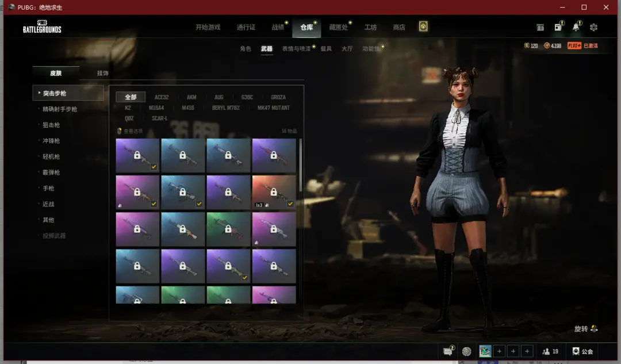
Task: Open the 公会 clan button
Action: (582, 351)
